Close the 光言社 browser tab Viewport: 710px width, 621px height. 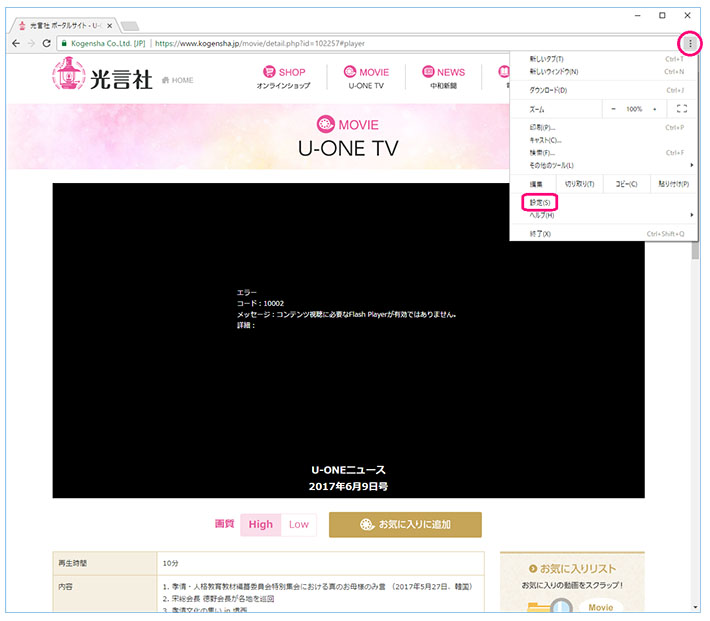click(x=109, y=26)
